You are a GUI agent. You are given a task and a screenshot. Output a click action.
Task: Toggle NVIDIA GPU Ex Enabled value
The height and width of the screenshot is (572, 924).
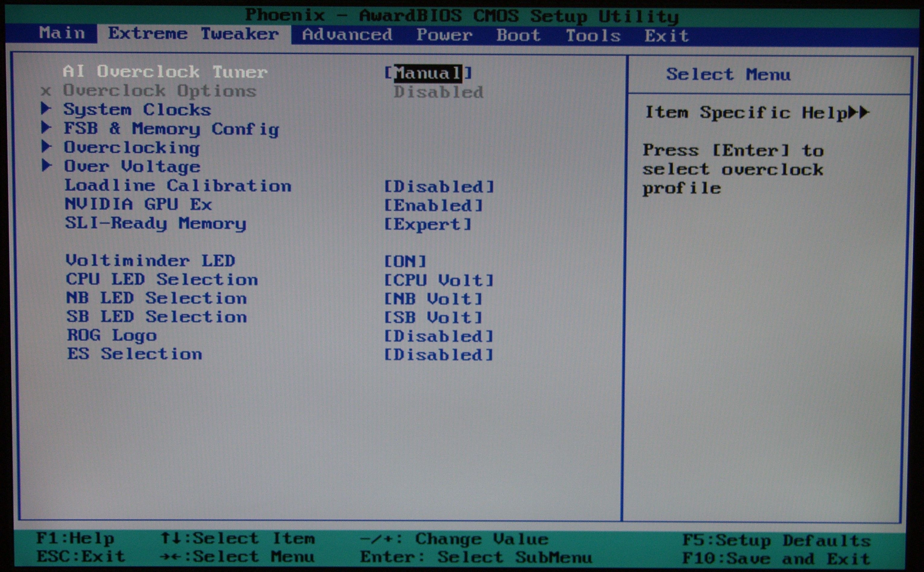433,206
